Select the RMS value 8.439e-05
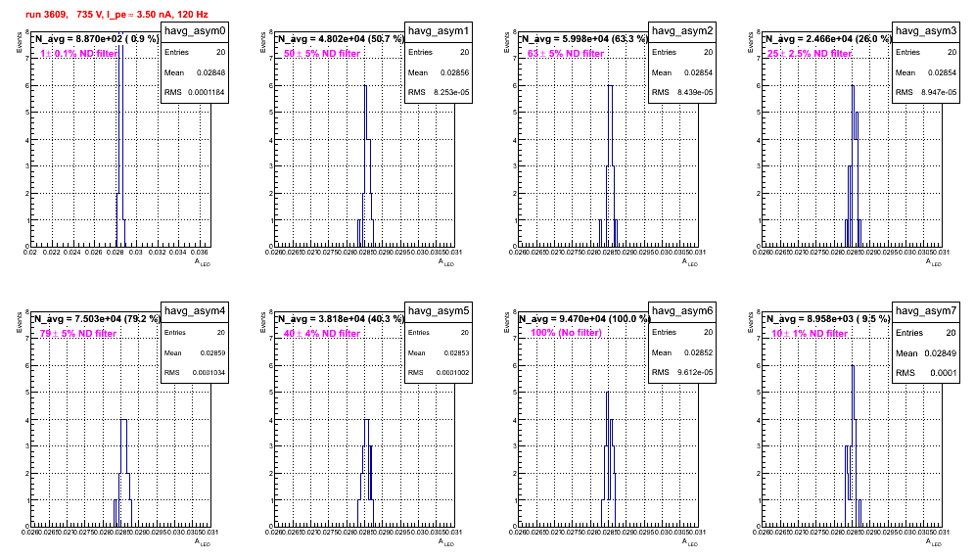 point(695,92)
